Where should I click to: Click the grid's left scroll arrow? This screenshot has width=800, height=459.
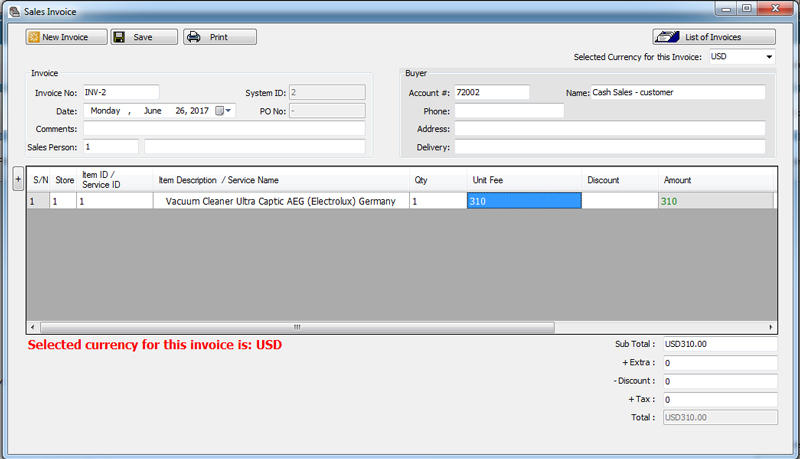click(33, 327)
